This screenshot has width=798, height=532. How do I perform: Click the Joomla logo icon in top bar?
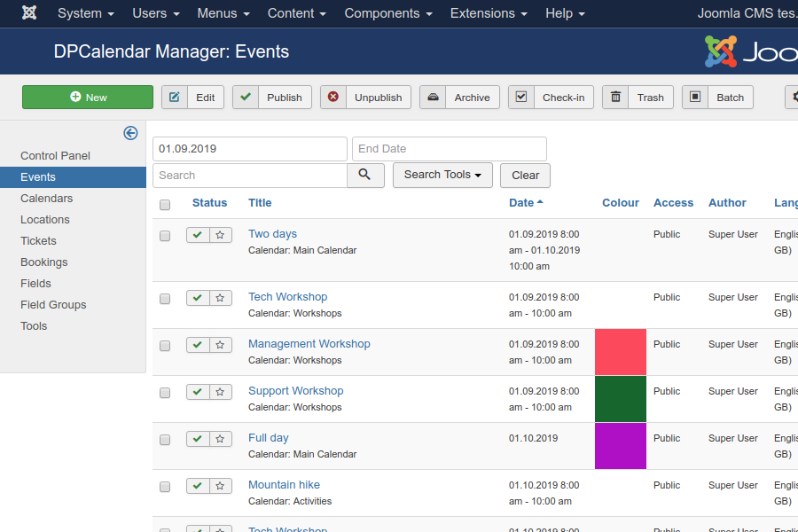click(29, 13)
